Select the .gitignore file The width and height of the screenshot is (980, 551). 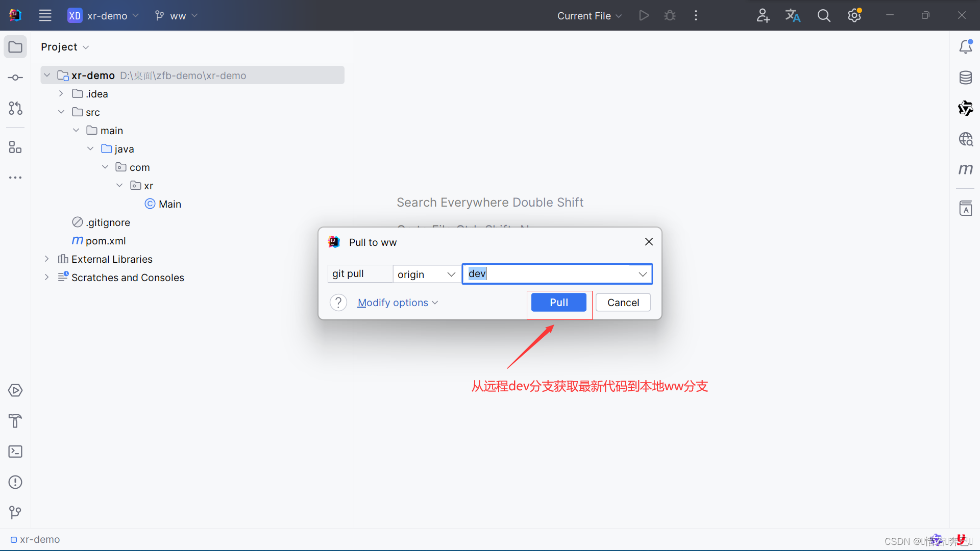pos(101,222)
